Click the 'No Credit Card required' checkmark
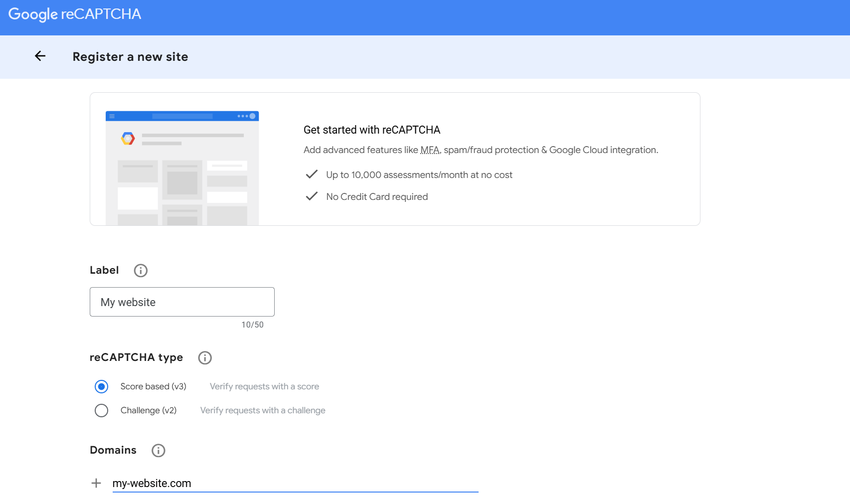This screenshot has height=504, width=850. coord(311,196)
